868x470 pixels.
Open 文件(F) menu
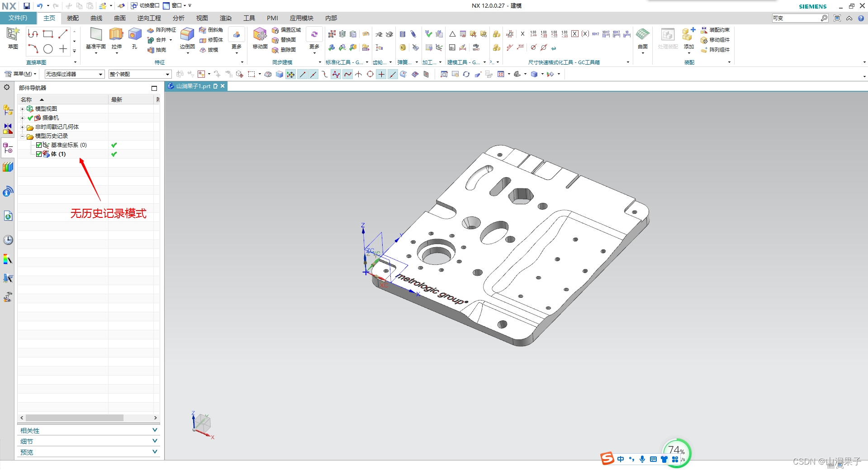coord(18,18)
